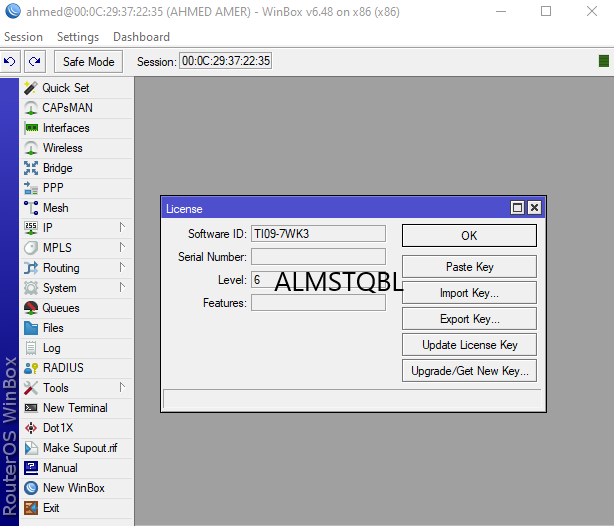The height and width of the screenshot is (526, 614).
Task: Expand the IP submenu arrow
Action: pos(122,228)
